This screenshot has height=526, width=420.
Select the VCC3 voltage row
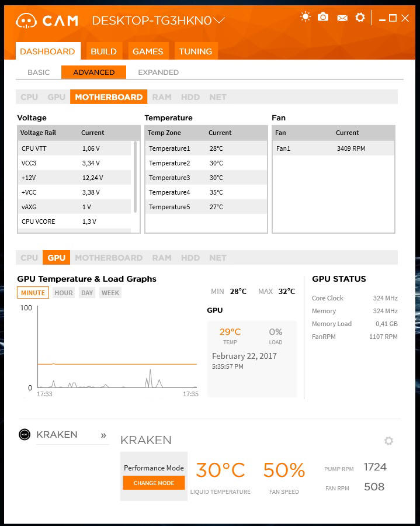(74, 163)
